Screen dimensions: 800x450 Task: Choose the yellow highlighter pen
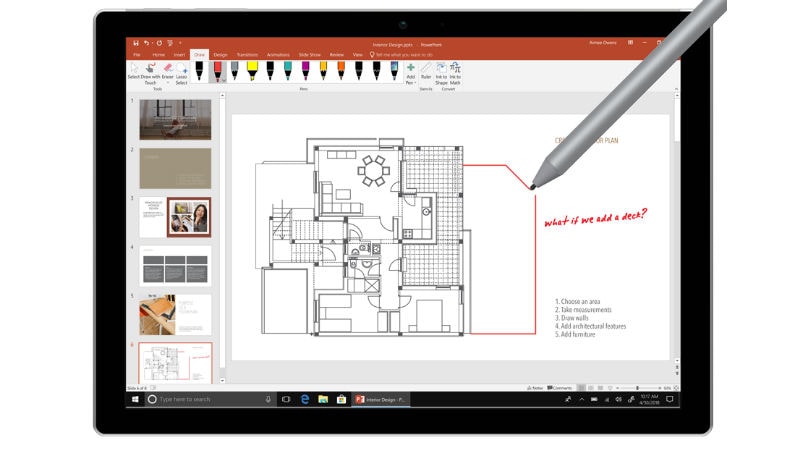point(252,68)
